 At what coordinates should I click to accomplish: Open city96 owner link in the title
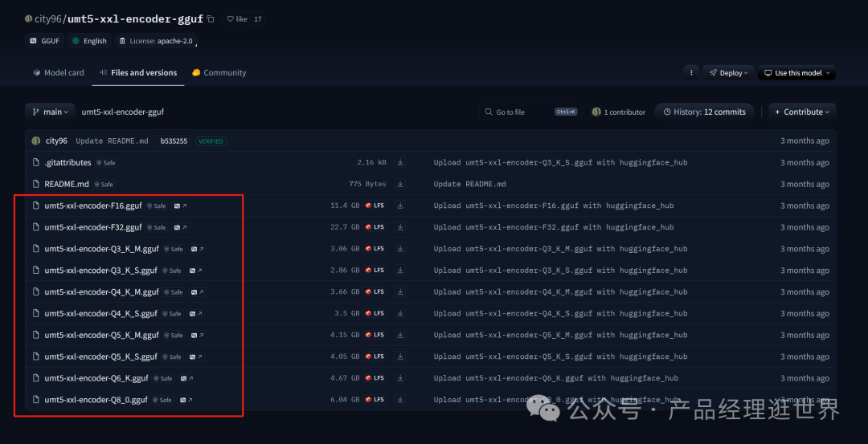50,18
